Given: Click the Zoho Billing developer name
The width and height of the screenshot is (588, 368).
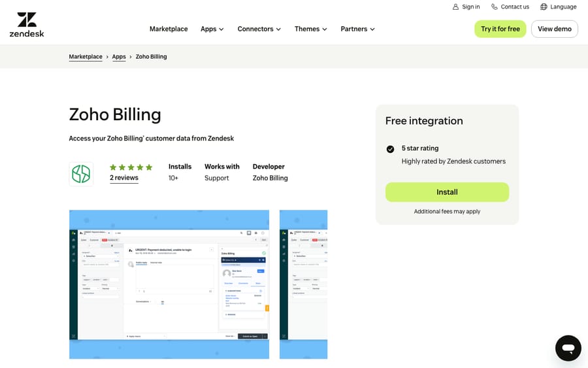Looking at the screenshot, I should (270, 178).
